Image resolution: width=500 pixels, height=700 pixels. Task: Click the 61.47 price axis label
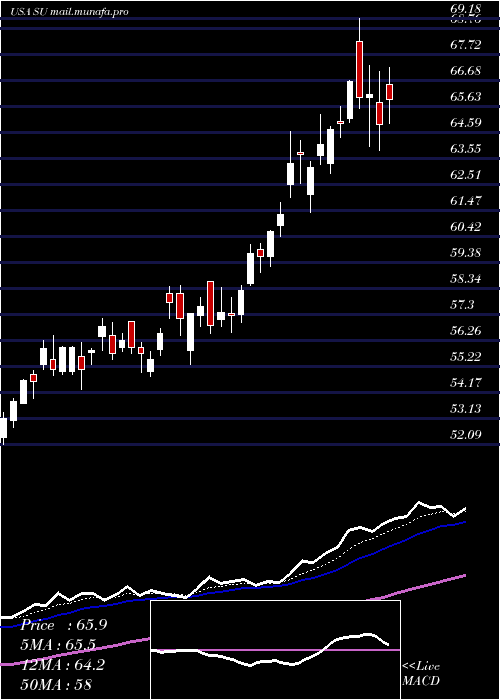click(x=466, y=201)
